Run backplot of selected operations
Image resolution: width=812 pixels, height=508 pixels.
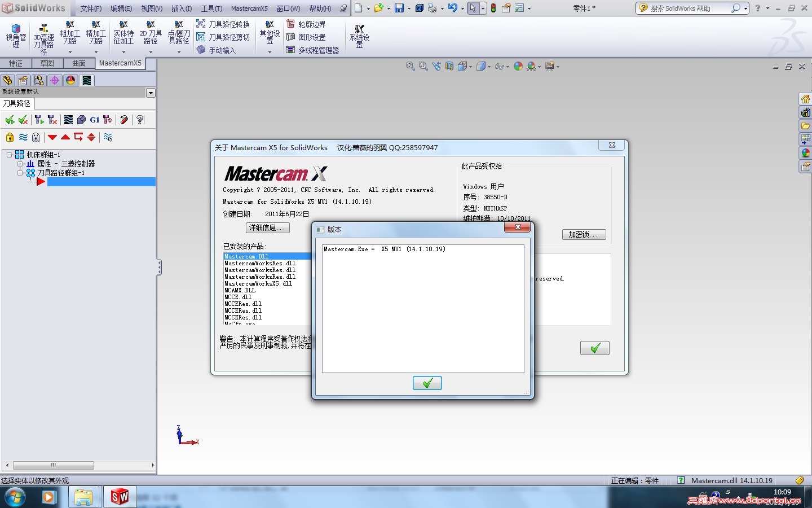click(68, 120)
